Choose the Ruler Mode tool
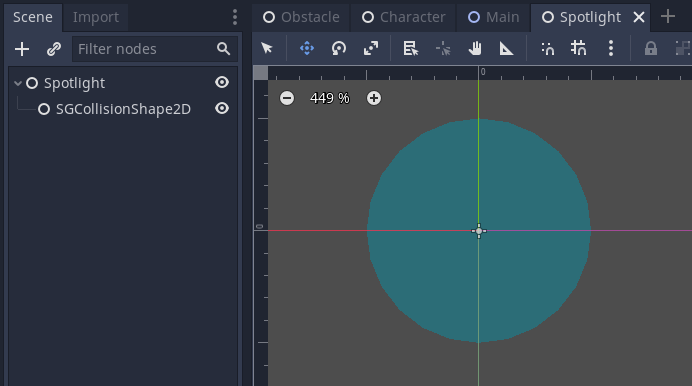 [506, 48]
